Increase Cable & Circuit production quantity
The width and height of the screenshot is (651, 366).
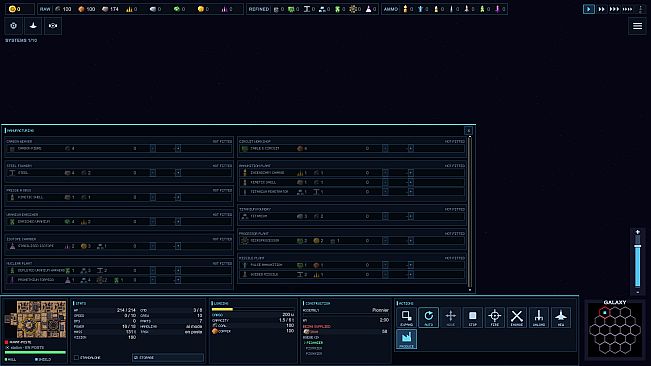(x=410, y=148)
